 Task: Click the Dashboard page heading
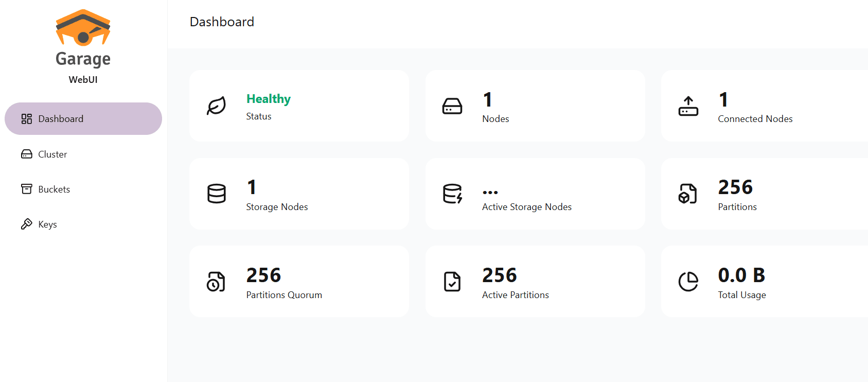[222, 22]
